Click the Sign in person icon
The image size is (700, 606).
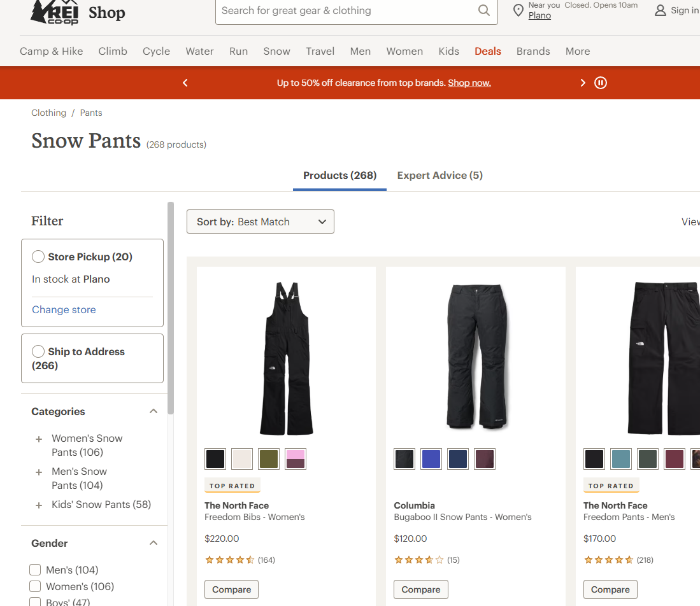pyautogui.click(x=661, y=10)
